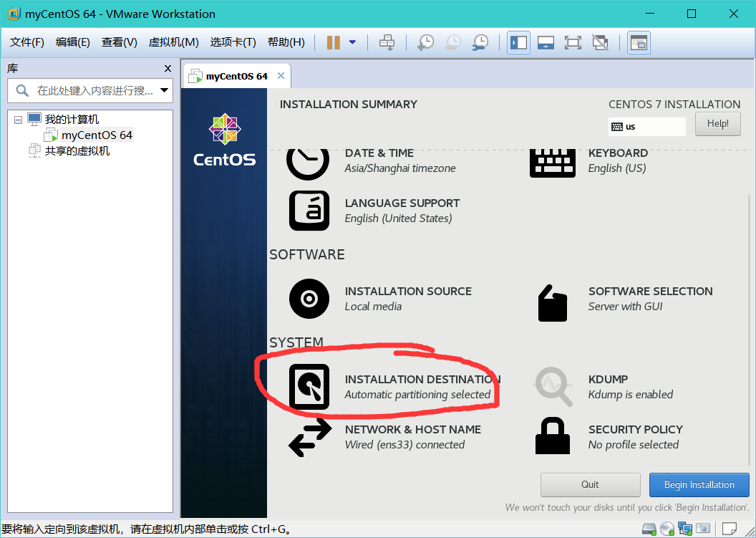Click the message log status icon

(x=729, y=529)
